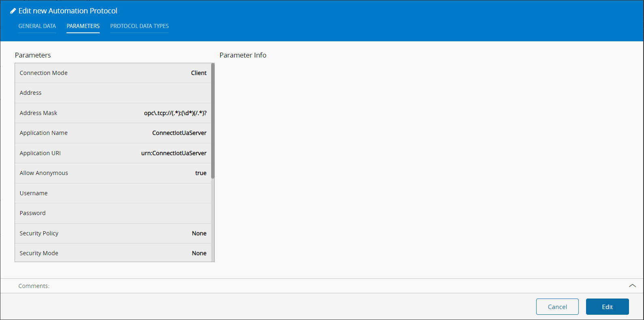The width and height of the screenshot is (644, 320).
Task: Click the None value of Security Policy
Action: pyautogui.click(x=199, y=233)
